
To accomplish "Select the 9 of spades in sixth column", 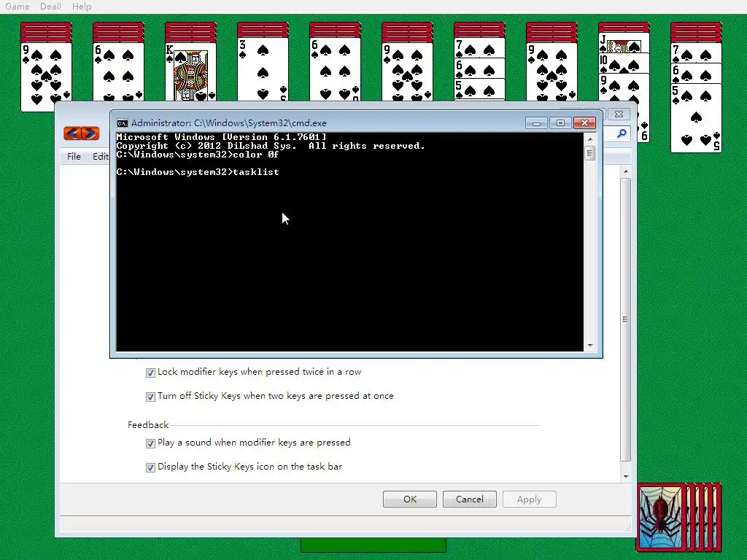I will [407, 72].
